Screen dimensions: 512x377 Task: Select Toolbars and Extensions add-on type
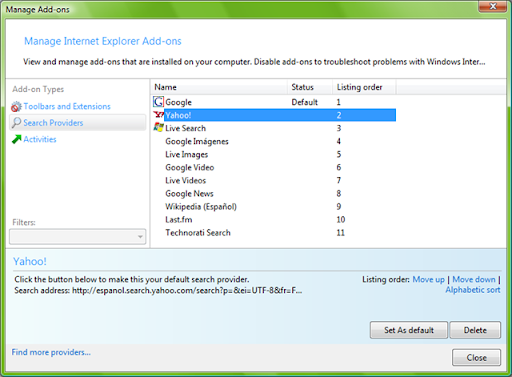pos(67,106)
